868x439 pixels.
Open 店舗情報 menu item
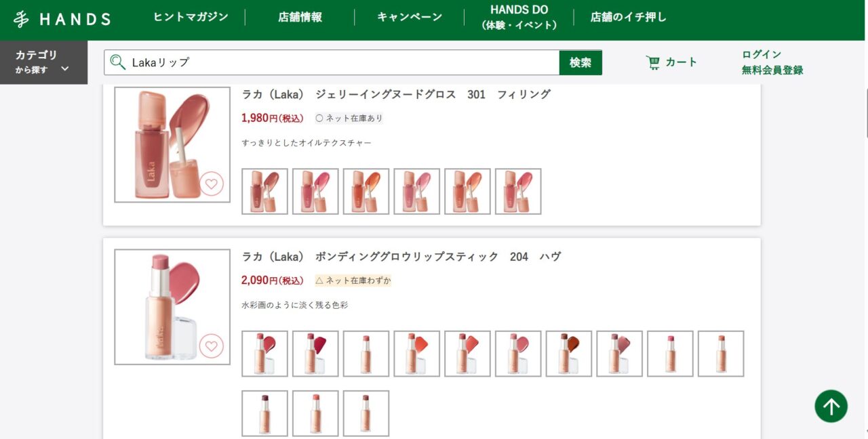coord(300,17)
